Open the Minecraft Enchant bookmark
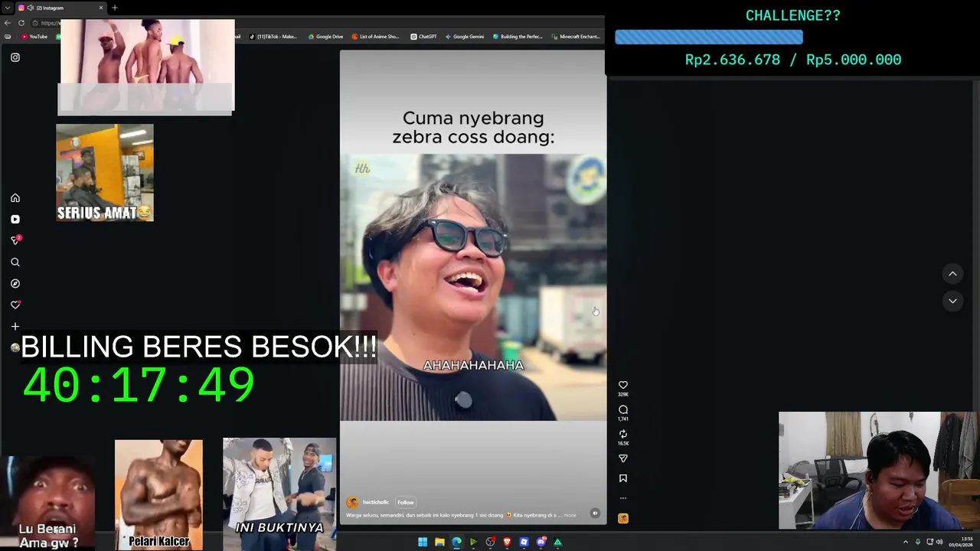 pos(576,37)
